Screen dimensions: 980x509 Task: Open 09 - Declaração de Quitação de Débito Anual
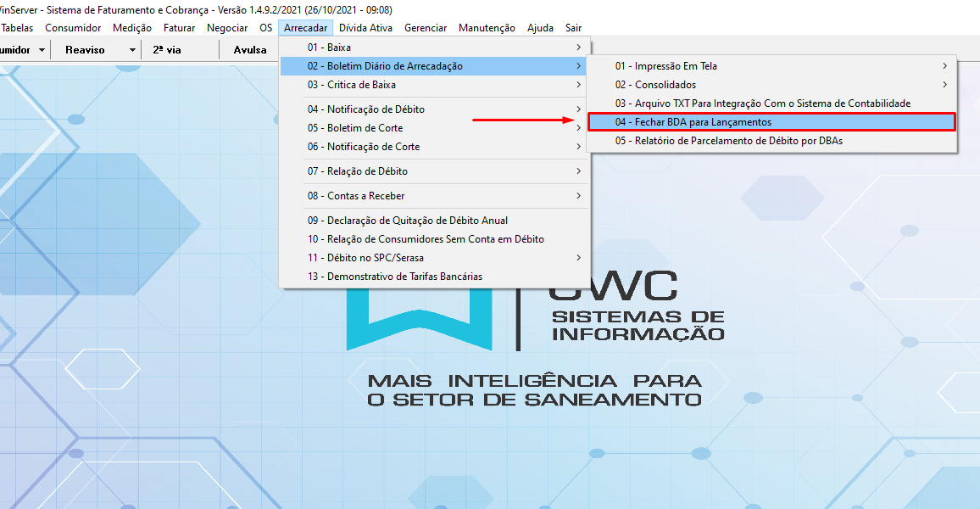407,221
